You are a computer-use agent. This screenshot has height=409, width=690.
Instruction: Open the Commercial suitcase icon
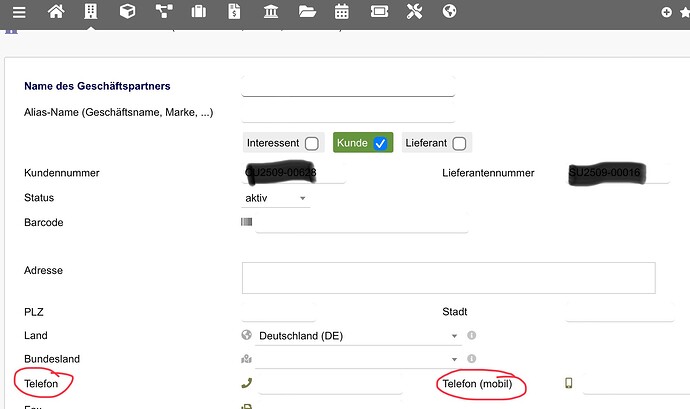tap(198, 11)
